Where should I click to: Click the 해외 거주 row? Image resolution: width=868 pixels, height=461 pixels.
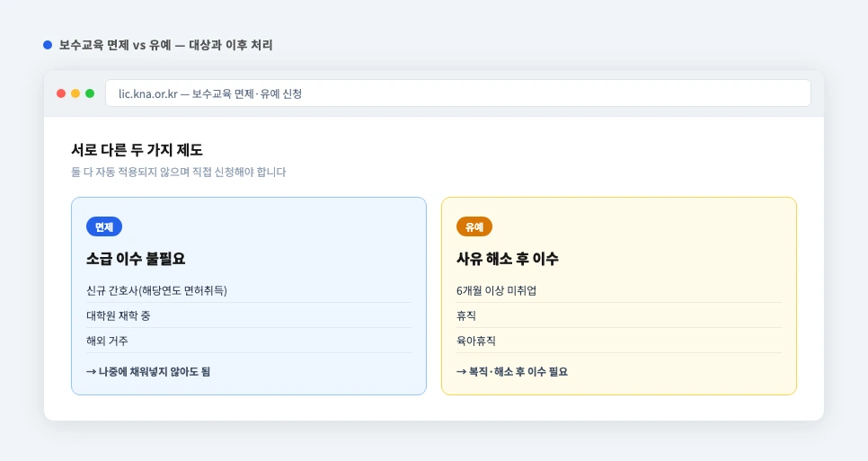(249, 341)
